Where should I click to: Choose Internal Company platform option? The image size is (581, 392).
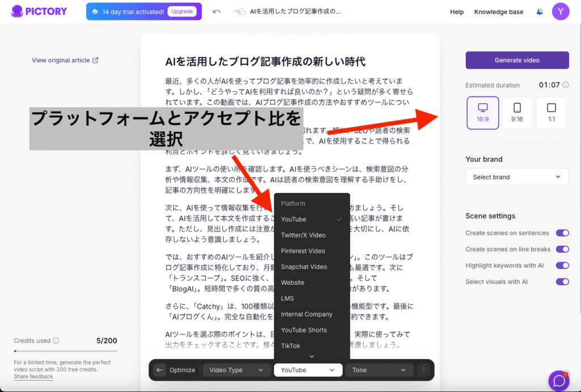pos(311,314)
